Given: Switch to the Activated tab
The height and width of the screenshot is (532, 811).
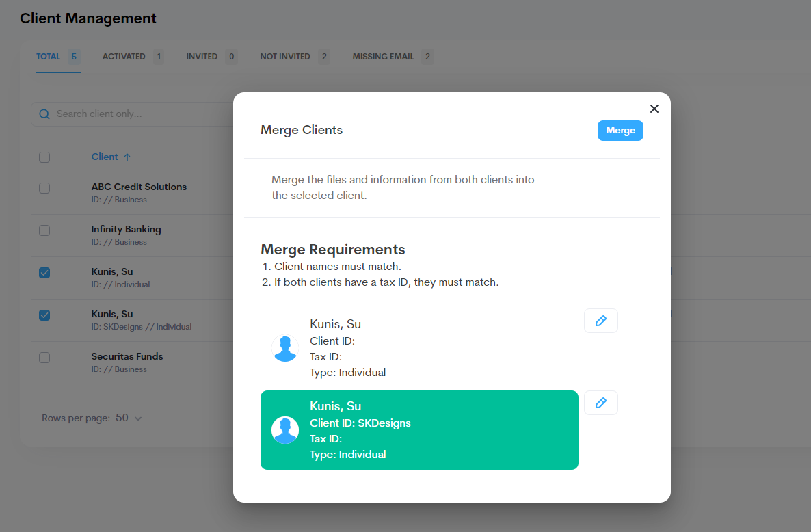Looking at the screenshot, I should click(124, 57).
